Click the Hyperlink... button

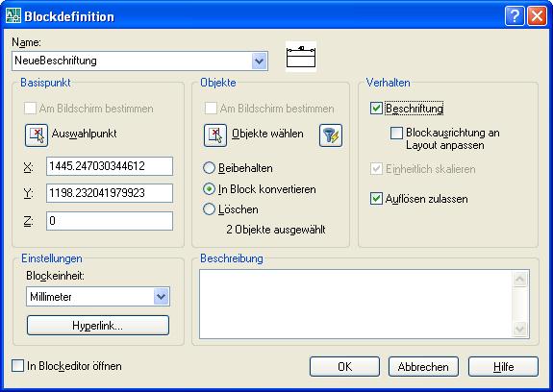coord(98,326)
